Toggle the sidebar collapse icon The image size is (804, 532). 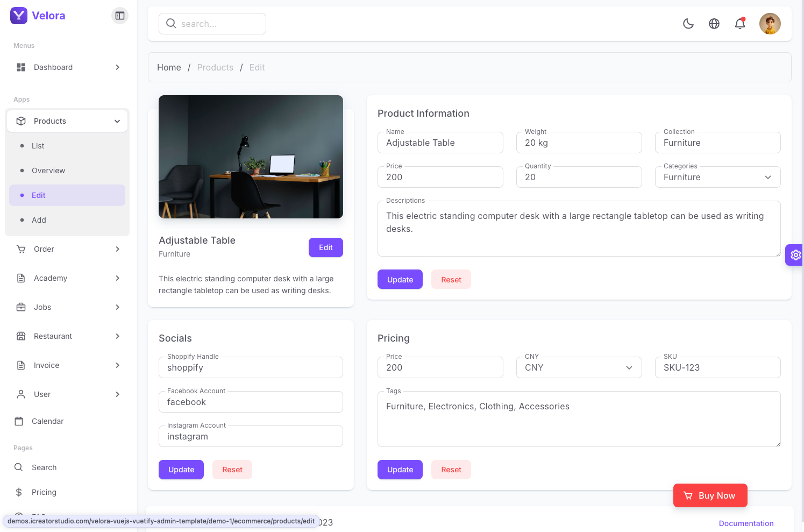pyautogui.click(x=120, y=16)
